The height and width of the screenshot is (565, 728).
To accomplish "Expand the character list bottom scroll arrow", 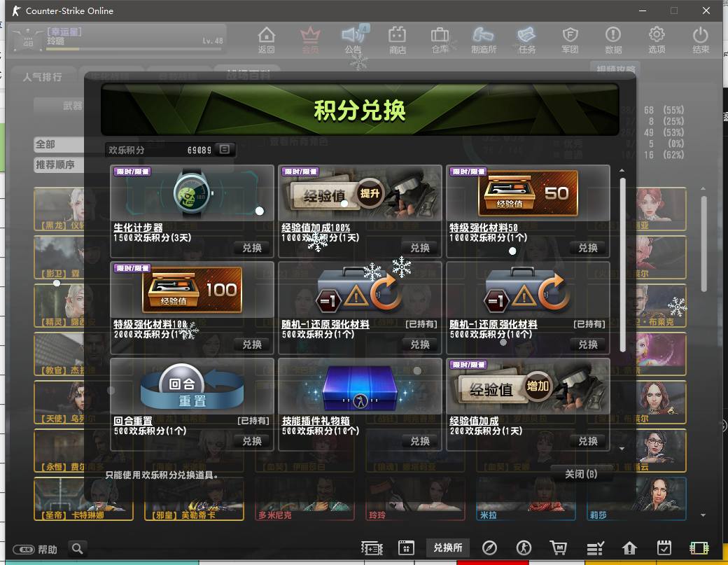I will coord(703,515).
